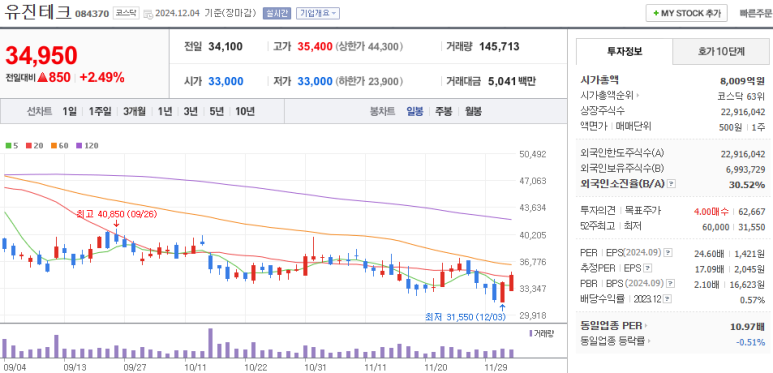Click stock code 084370
The height and width of the screenshot is (373, 773).
point(92,14)
